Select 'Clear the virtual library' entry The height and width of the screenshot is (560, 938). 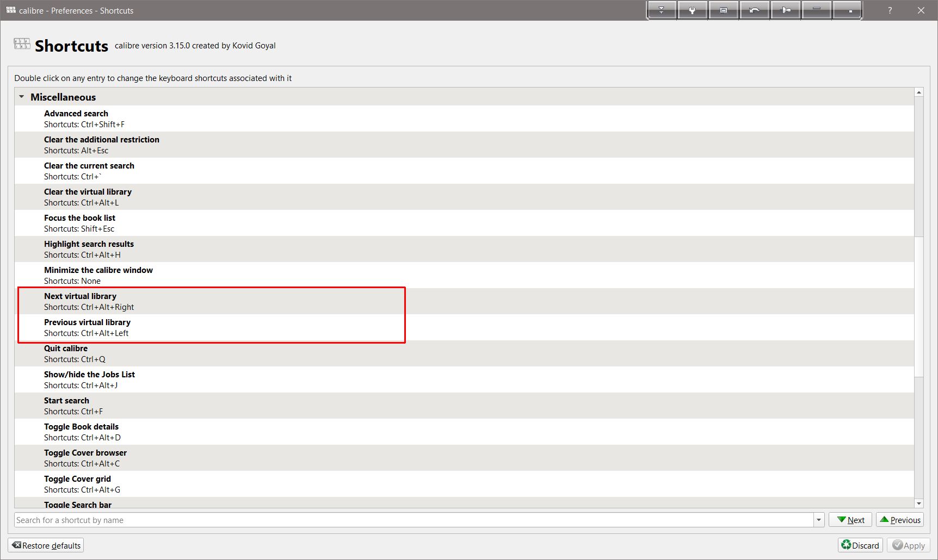point(464,197)
